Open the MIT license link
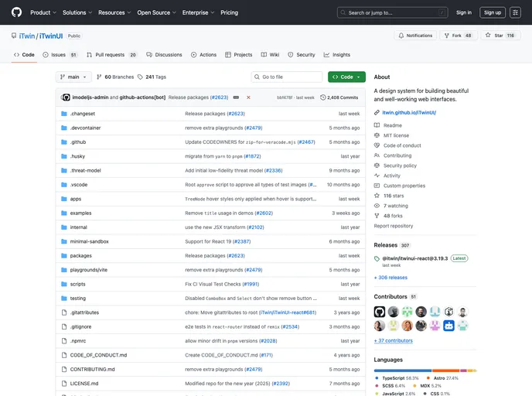532x396 pixels. click(x=396, y=135)
